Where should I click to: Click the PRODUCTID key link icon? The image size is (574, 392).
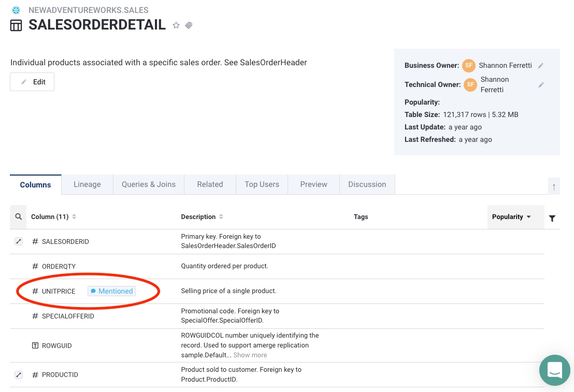(x=19, y=374)
